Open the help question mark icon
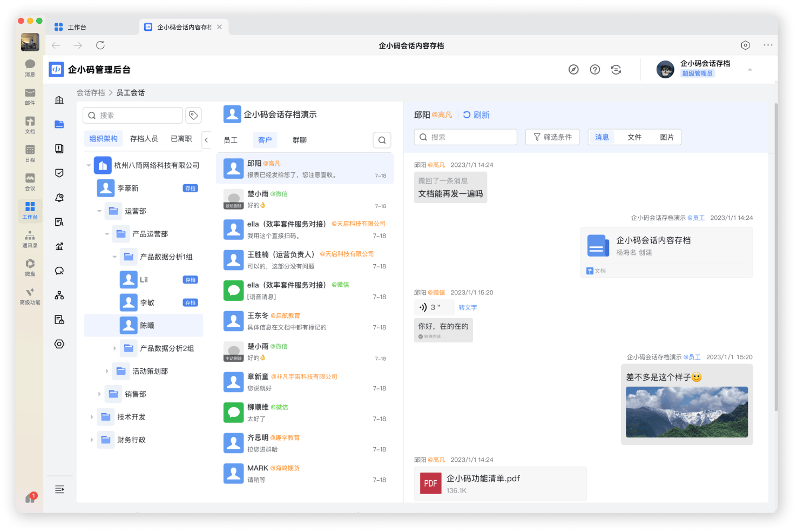Image resolution: width=797 pixels, height=532 pixels. 595,70
